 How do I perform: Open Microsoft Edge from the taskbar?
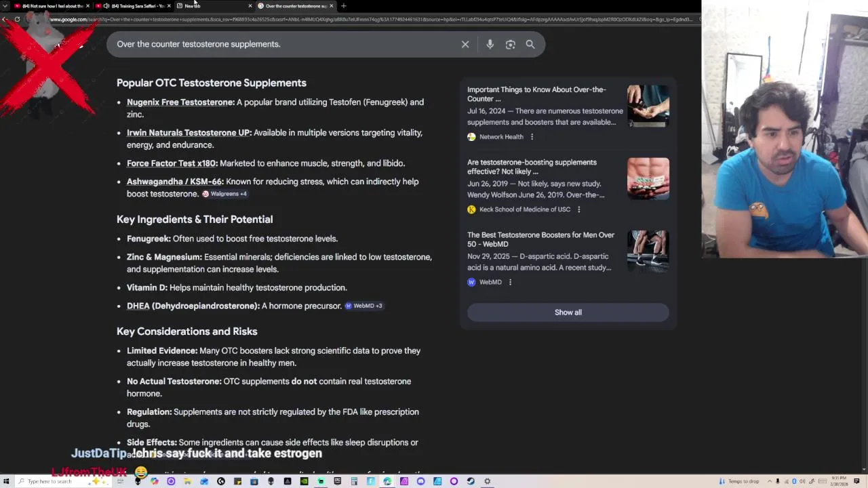pyautogui.click(x=387, y=481)
